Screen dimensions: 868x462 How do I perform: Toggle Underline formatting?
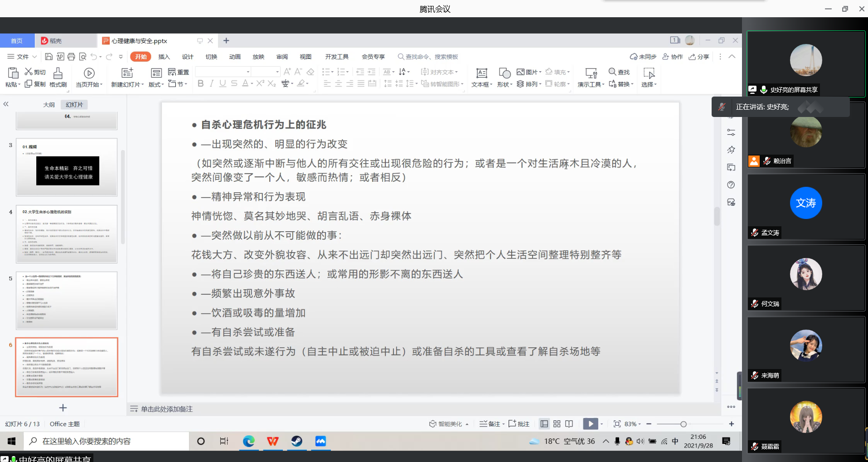pyautogui.click(x=223, y=83)
